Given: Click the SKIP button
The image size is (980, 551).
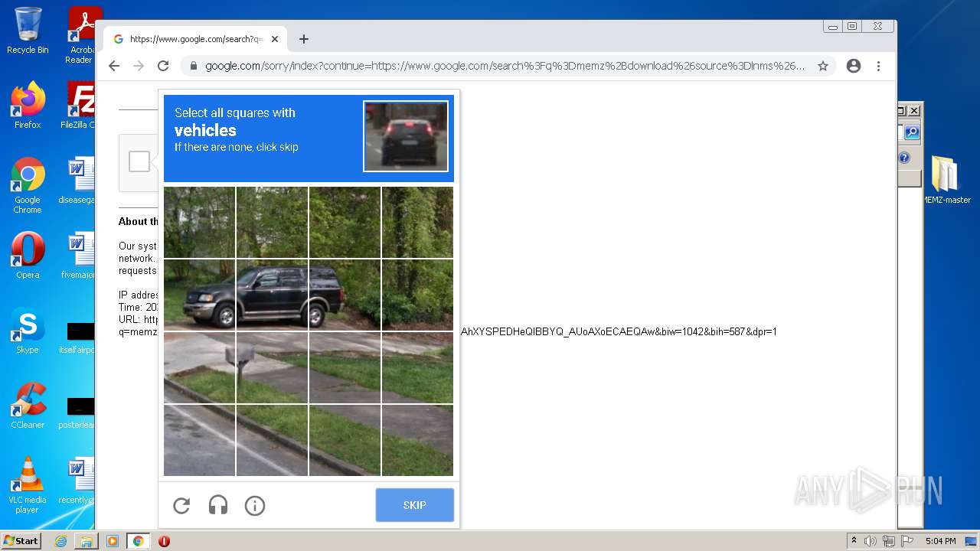Looking at the screenshot, I should (415, 505).
